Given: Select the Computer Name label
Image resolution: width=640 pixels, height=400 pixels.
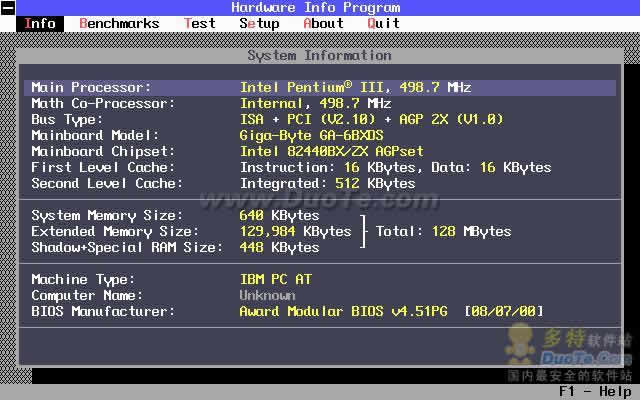Looking at the screenshot, I should point(87,296).
